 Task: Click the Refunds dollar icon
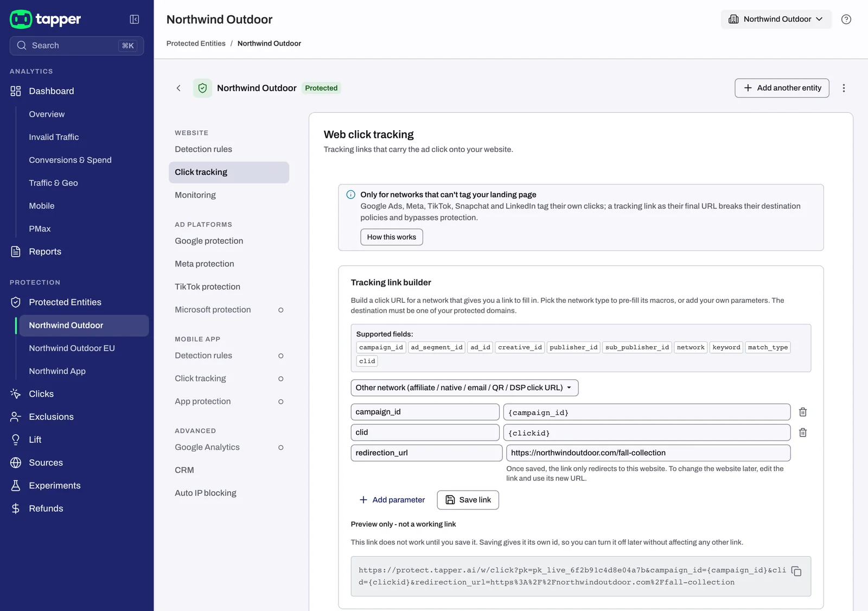click(16, 508)
